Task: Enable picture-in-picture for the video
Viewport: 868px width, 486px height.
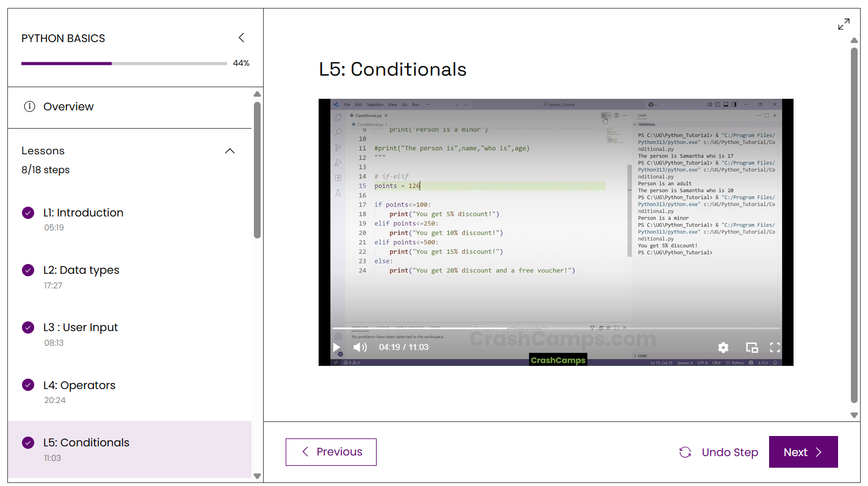Action: point(751,348)
